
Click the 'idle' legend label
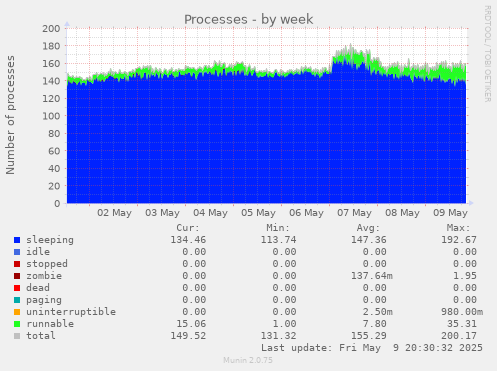point(38,252)
